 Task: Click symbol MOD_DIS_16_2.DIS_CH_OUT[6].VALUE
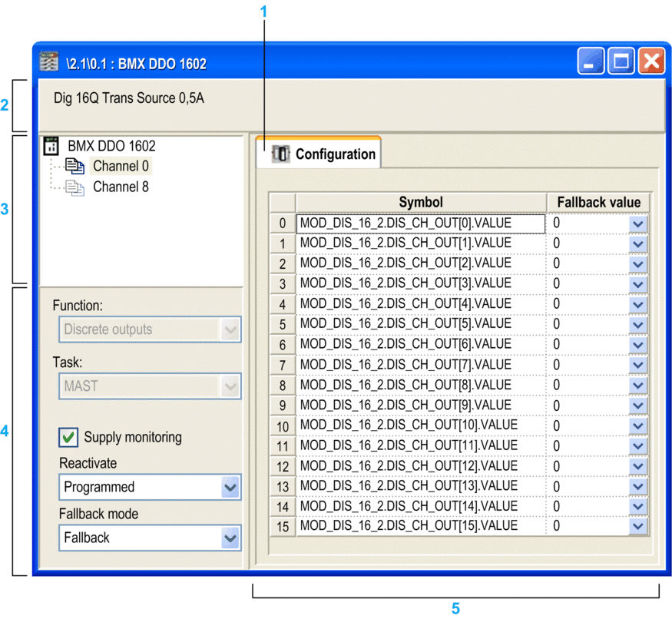(x=406, y=344)
